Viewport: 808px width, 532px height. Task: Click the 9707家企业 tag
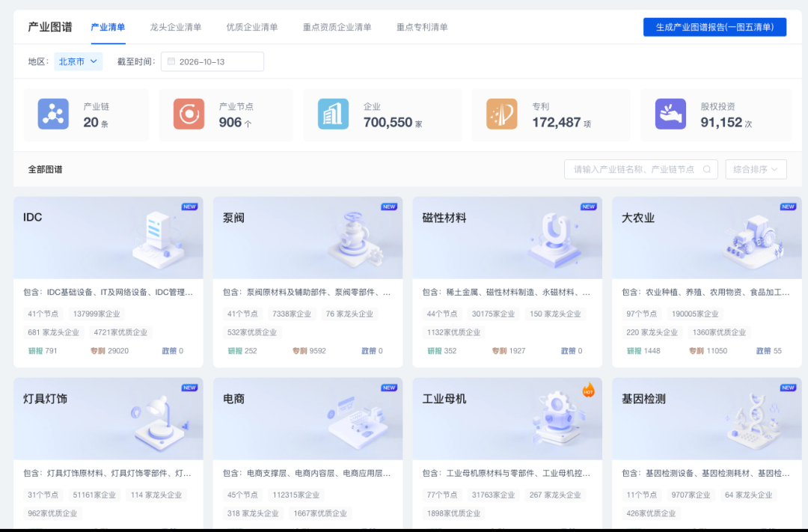(691, 495)
